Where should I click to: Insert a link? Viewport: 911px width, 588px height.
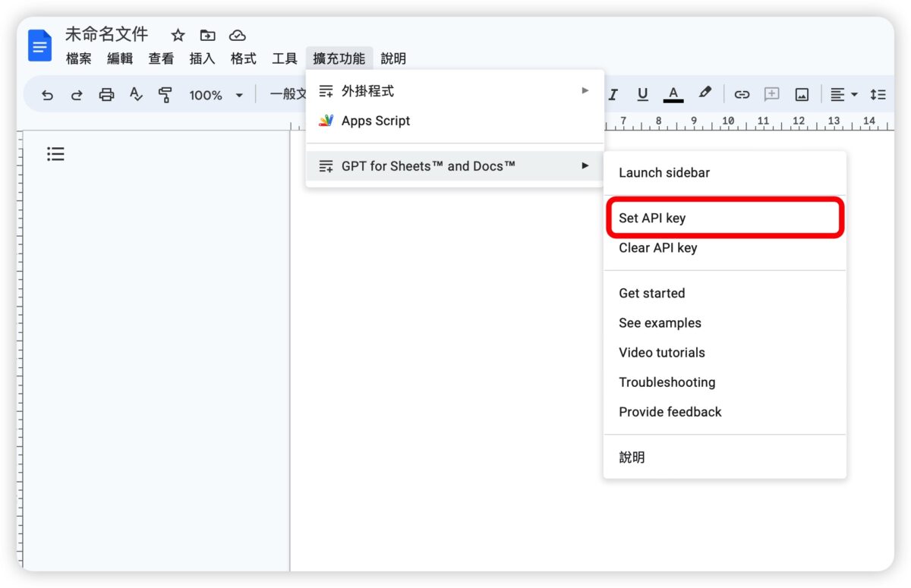pos(742,95)
